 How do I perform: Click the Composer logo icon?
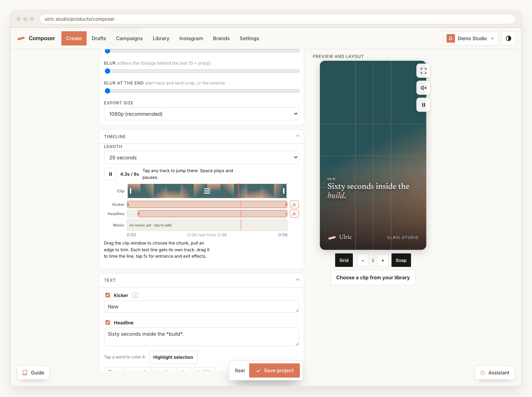21,38
